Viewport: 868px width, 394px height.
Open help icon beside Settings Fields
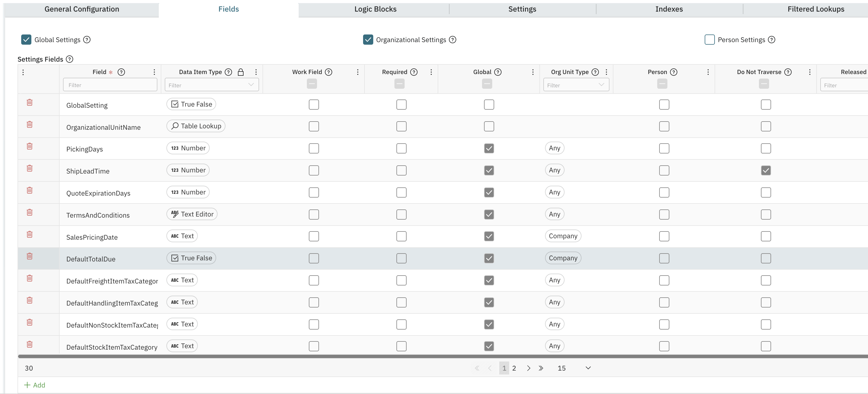click(x=70, y=59)
